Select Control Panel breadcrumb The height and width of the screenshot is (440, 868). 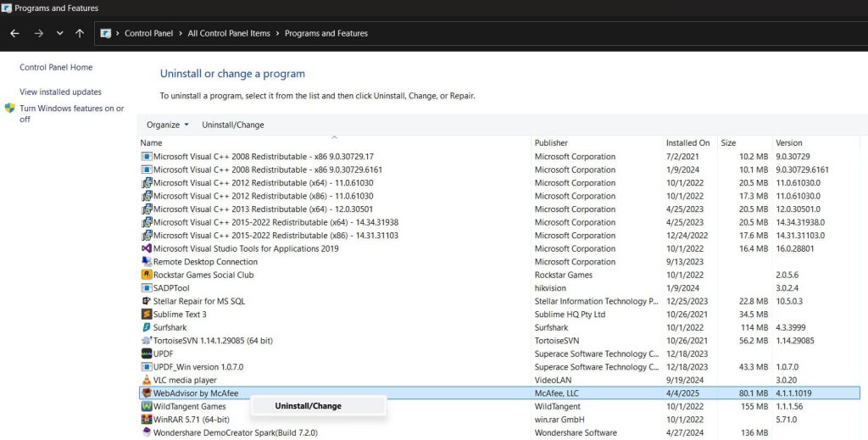point(149,33)
